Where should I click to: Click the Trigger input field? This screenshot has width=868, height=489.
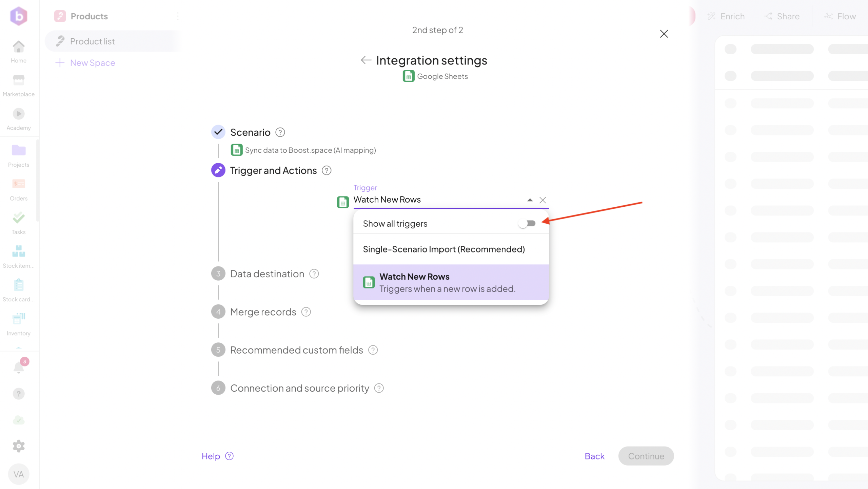tap(437, 200)
